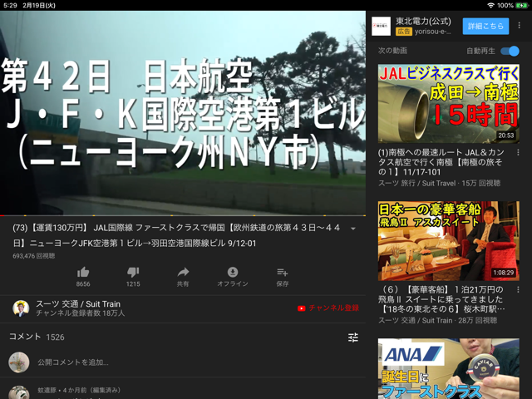The width and height of the screenshot is (532, 399).
Task: Tap Suit Train · 28万 回視聴 line
Action: click(x=438, y=320)
